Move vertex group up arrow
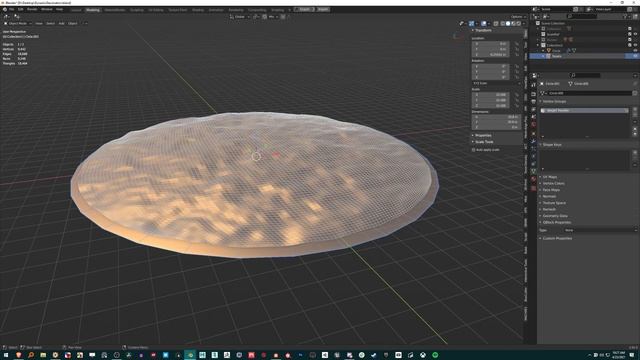Viewport: 640px width, 360px height. click(x=635, y=129)
